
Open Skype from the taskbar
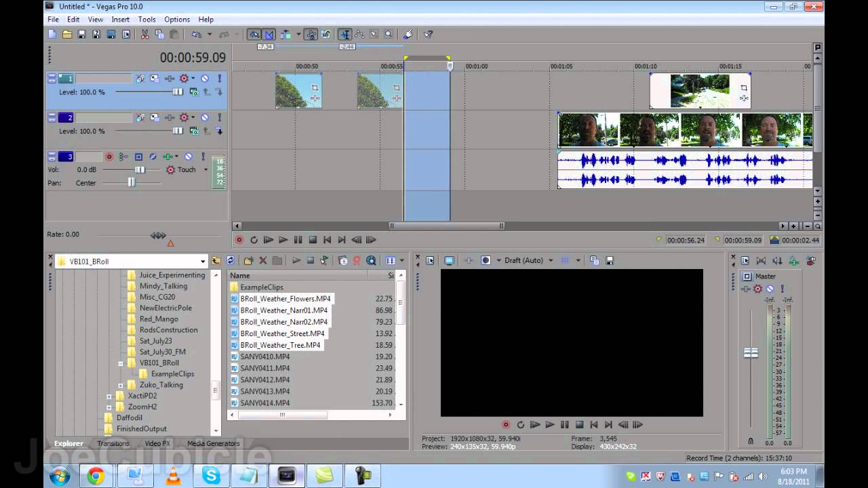tap(212, 476)
